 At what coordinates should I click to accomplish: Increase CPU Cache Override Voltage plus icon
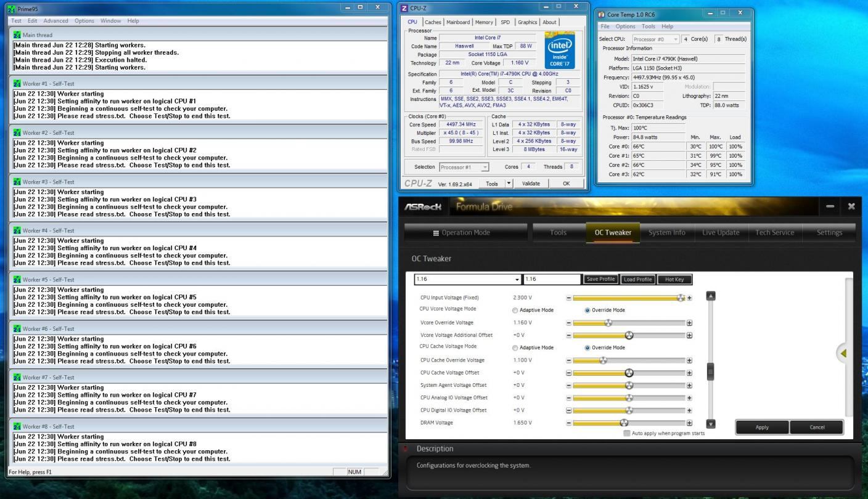689,360
